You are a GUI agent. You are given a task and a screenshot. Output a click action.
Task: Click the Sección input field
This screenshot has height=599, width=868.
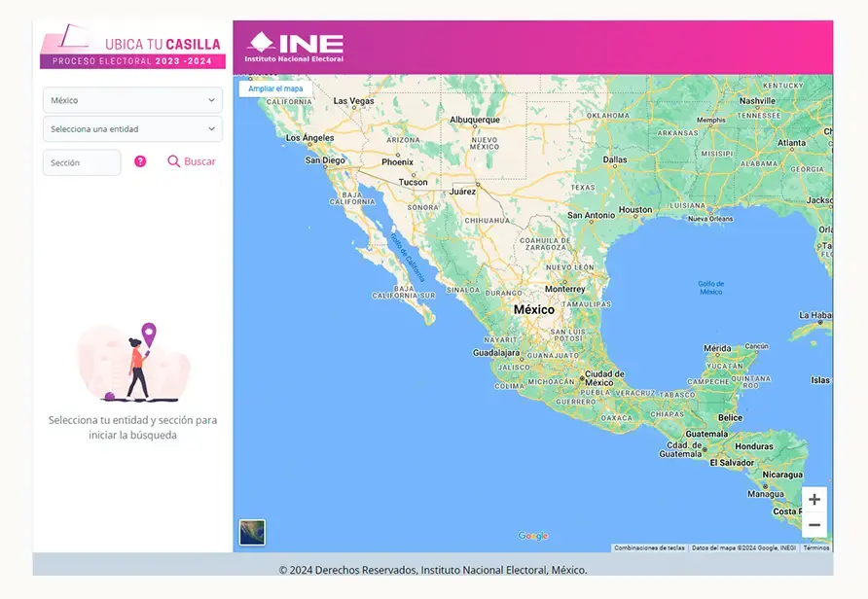(x=82, y=162)
